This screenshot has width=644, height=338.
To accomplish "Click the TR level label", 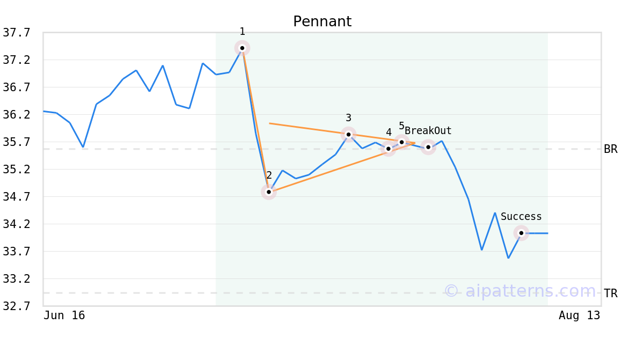I will (611, 293).
